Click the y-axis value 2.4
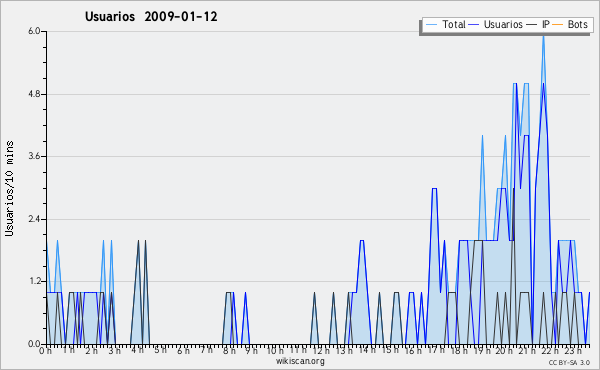Image resolution: width=600 pixels, height=370 pixels. (x=34, y=219)
